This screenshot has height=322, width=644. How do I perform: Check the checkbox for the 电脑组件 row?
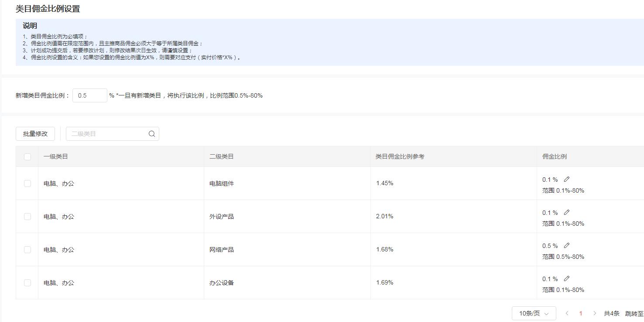(27, 183)
